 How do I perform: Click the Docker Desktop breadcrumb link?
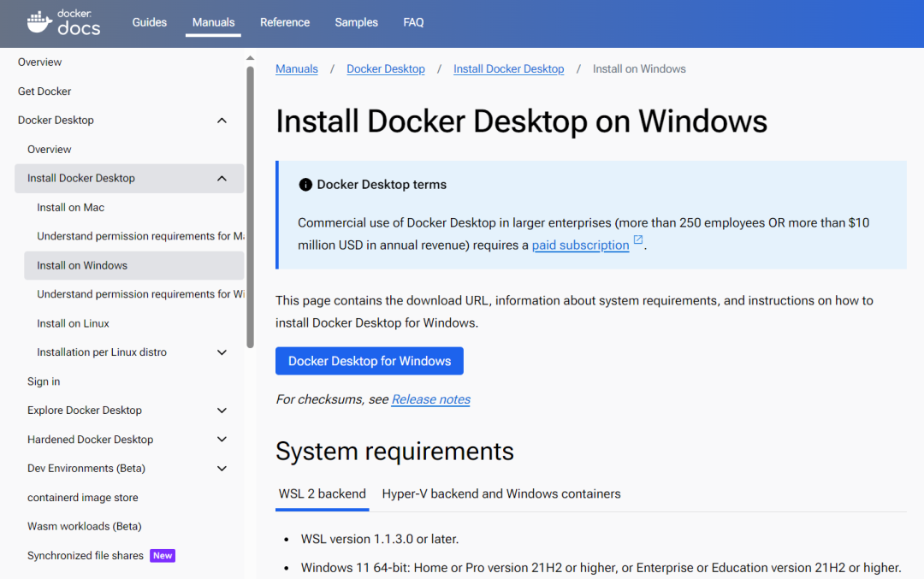pos(385,69)
